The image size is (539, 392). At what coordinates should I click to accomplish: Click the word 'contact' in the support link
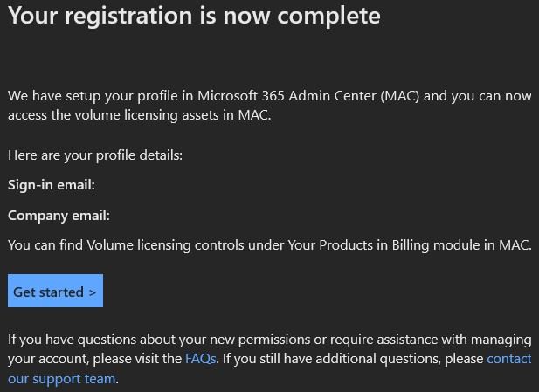tap(508, 359)
